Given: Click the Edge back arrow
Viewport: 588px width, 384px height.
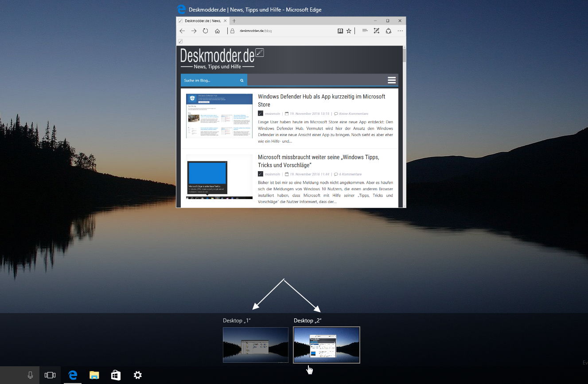Looking at the screenshot, I should tap(182, 31).
